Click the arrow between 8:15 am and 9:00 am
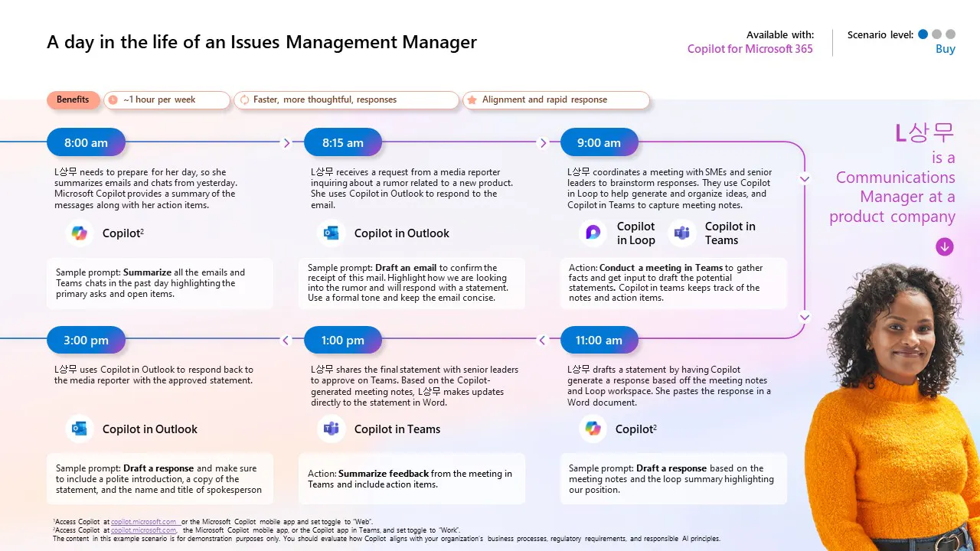 click(x=543, y=142)
